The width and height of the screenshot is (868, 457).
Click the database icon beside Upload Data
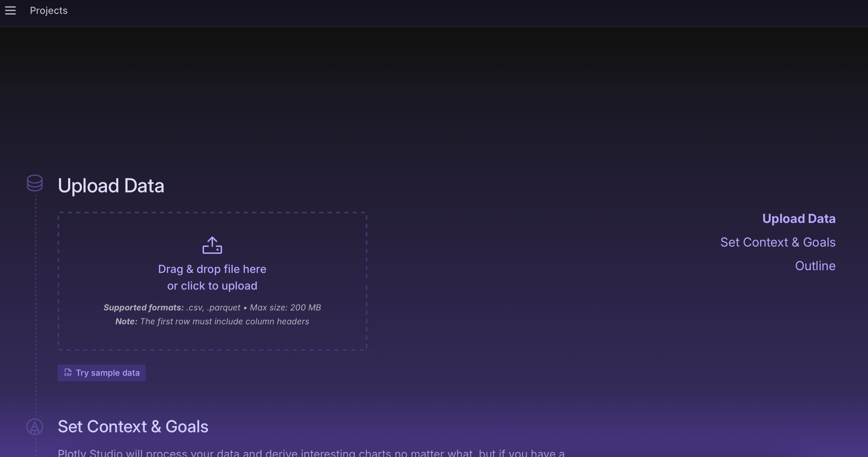(35, 183)
